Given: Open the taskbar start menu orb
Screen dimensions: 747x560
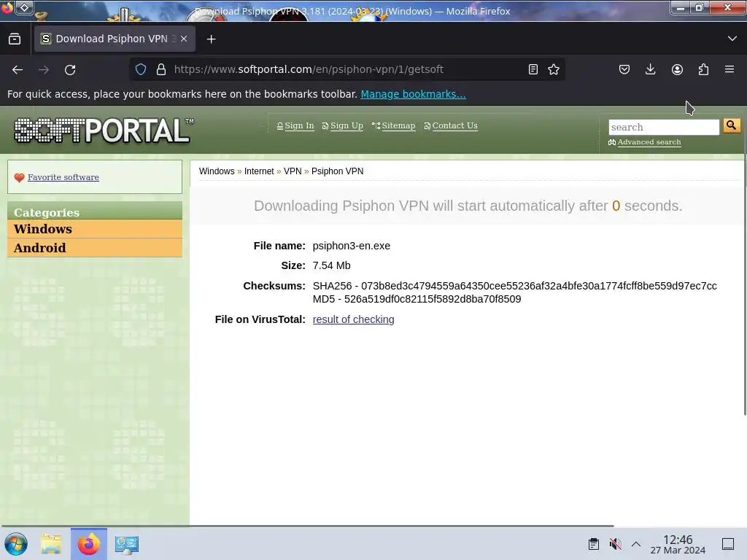Looking at the screenshot, I should (x=16, y=544).
